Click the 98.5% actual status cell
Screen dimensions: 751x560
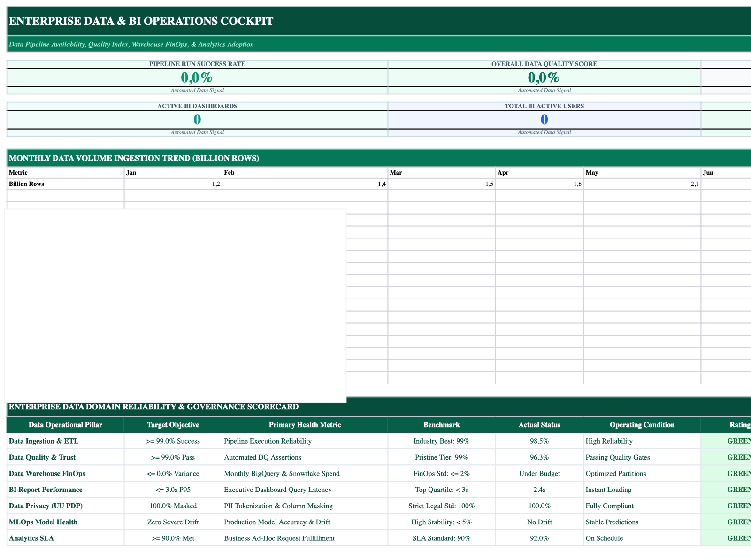(x=539, y=441)
